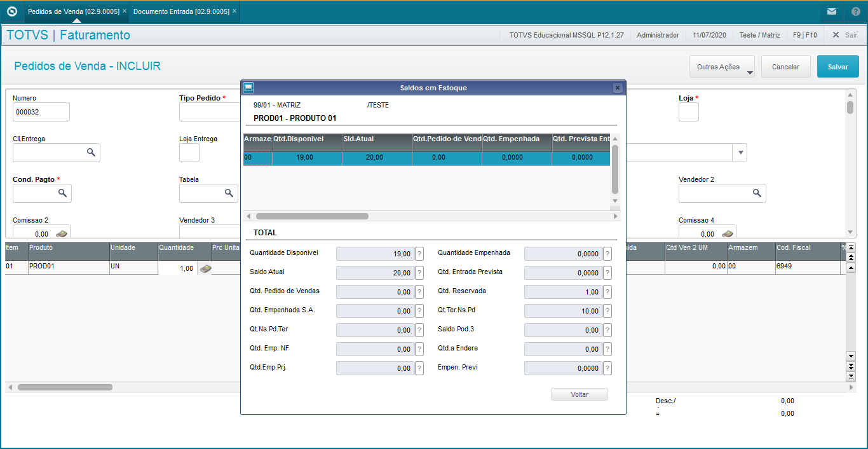Click the Cancelar button

pos(785,67)
